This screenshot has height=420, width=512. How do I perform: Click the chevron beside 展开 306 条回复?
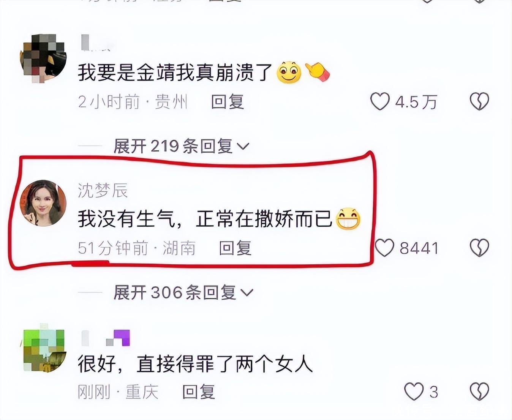coord(247,293)
